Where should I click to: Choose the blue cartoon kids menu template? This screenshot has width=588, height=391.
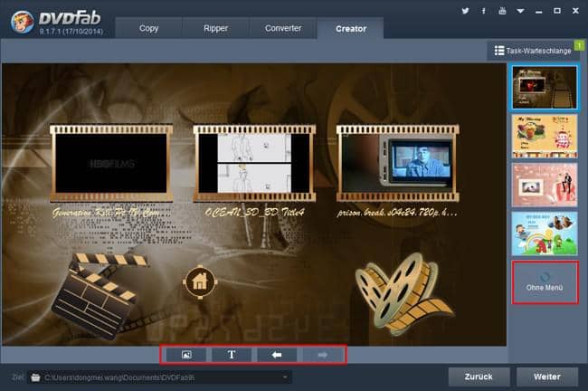(544, 234)
